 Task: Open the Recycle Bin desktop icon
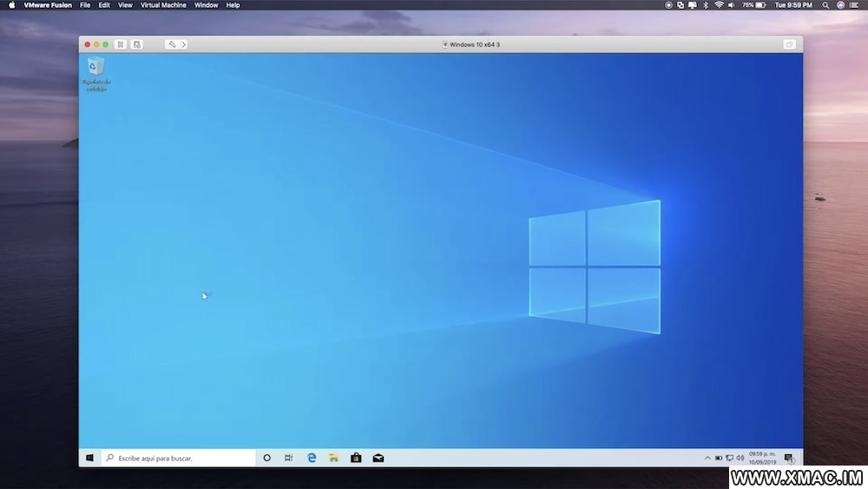click(x=95, y=74)
